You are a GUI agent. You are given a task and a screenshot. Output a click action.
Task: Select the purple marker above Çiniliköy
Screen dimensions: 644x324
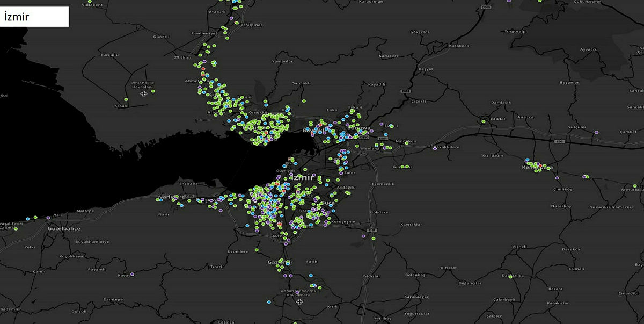tap(557, 178)
